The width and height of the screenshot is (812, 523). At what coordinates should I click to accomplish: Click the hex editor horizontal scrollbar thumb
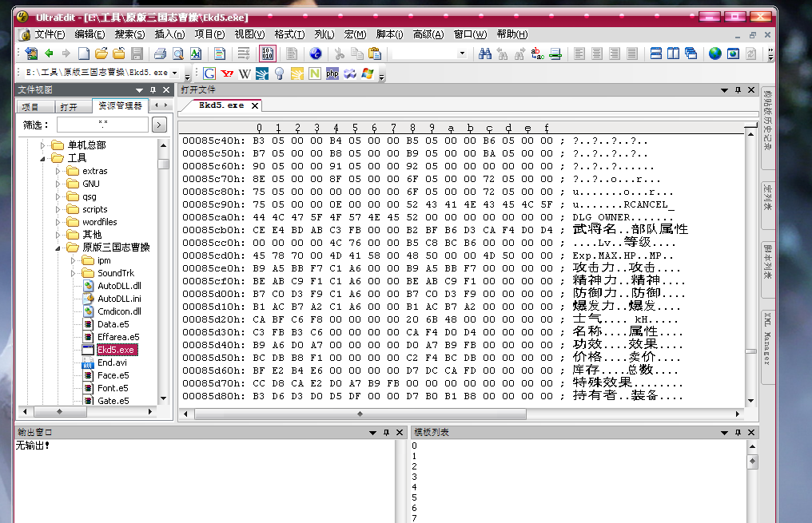(x=360, y=414)
